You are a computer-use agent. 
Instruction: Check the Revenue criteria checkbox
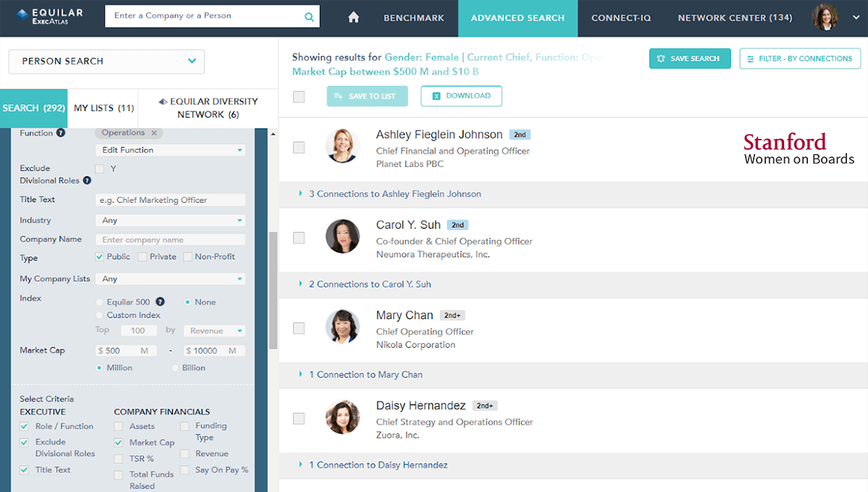184,454
